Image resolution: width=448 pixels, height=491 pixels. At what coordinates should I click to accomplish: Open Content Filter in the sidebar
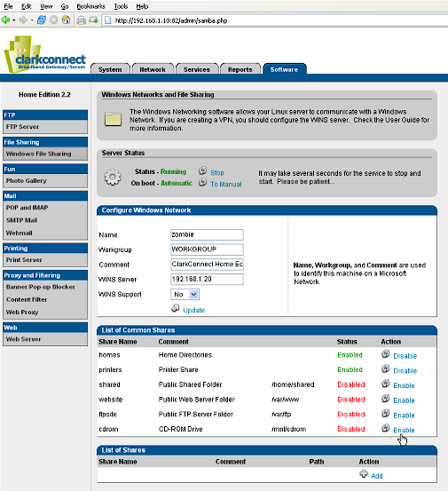tap(27, 300)
